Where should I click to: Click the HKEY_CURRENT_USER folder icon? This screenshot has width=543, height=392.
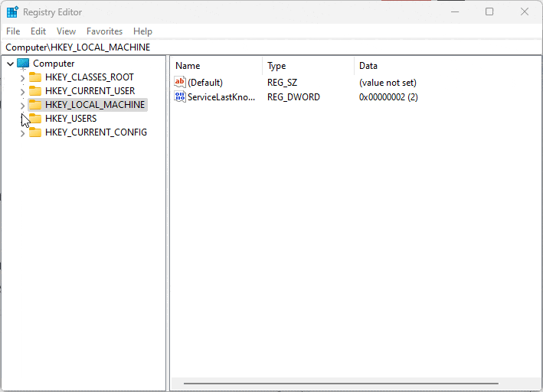click(x=35, y=91)
